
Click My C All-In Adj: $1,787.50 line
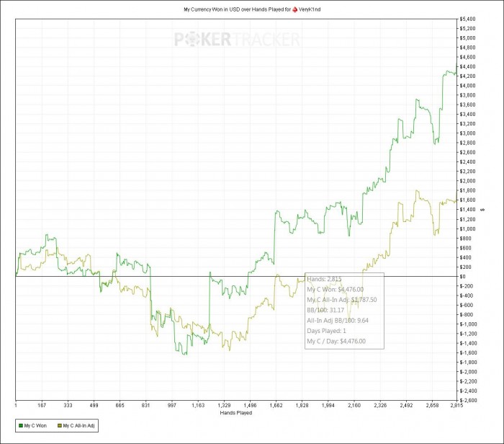coord(342,300)
